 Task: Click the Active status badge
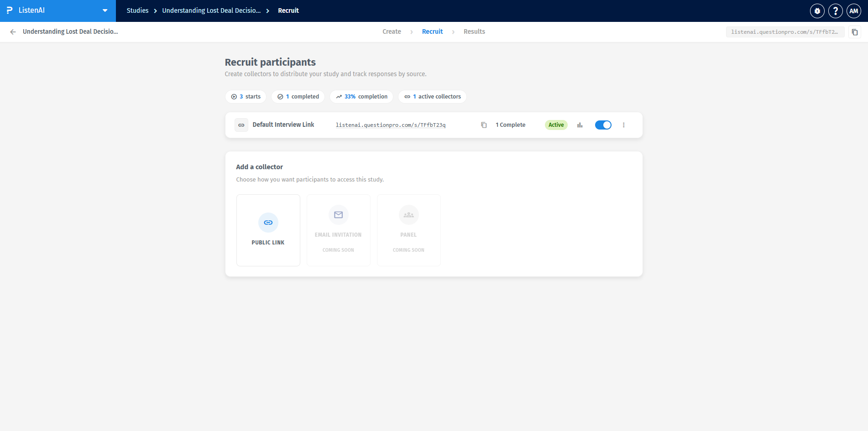click(x=556, y=125)
